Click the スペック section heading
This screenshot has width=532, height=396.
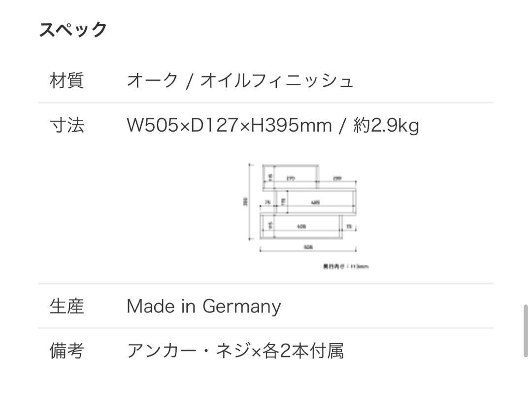72,30
